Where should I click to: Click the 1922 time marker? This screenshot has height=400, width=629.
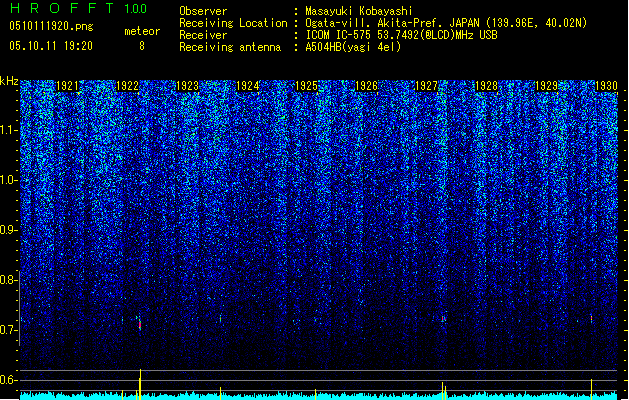pos(127,86)
